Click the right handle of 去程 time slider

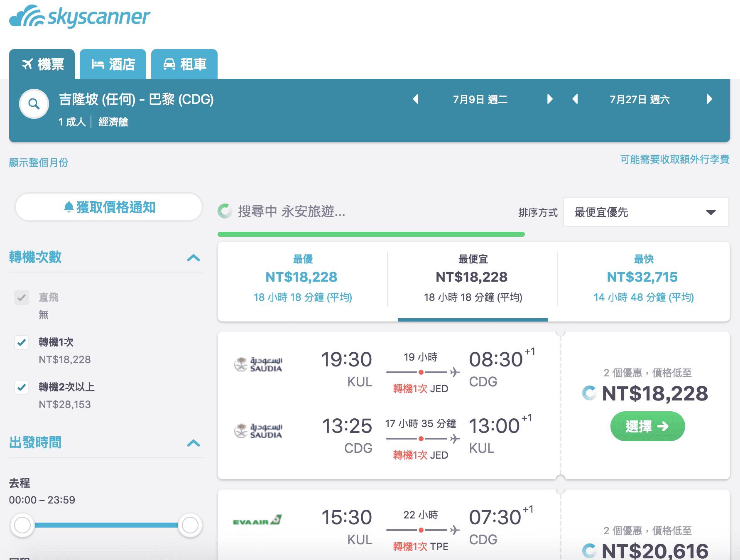[x=190, y=525]
